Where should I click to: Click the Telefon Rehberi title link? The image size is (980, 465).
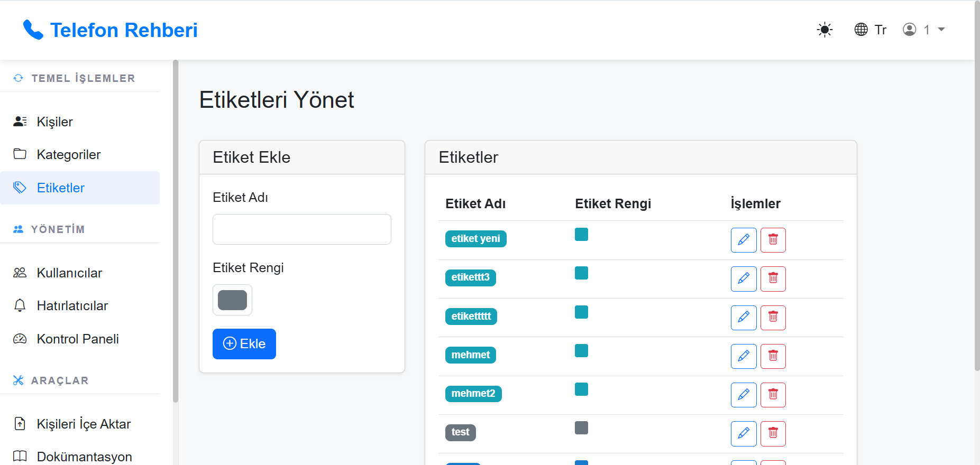[123, 30]
